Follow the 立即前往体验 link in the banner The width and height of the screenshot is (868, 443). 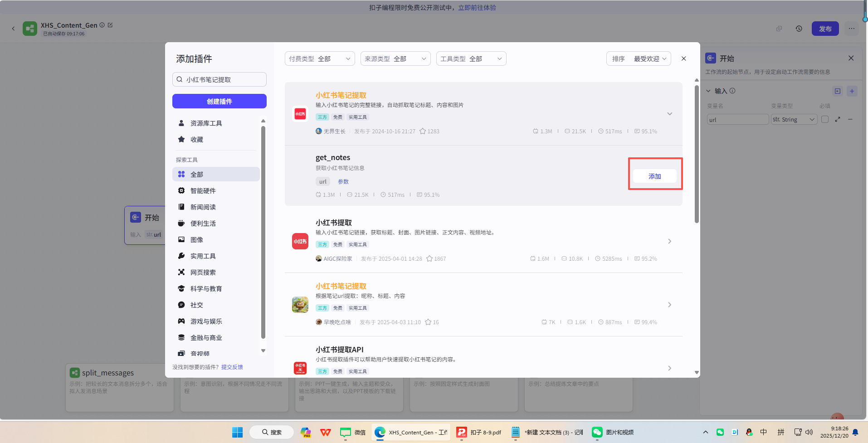tap(477, 8)
